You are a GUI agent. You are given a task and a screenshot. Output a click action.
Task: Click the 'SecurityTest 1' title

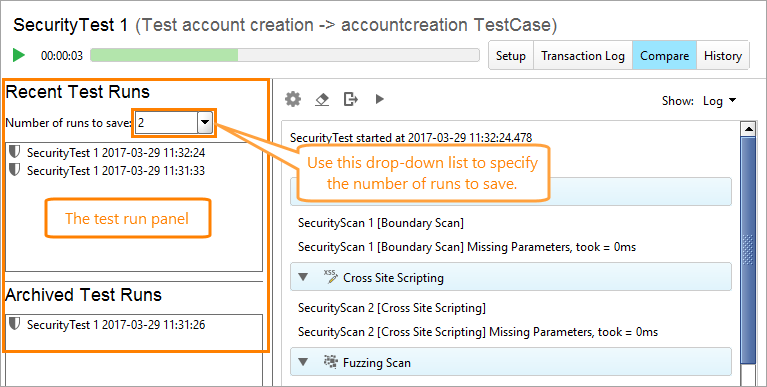coord(71,25)
